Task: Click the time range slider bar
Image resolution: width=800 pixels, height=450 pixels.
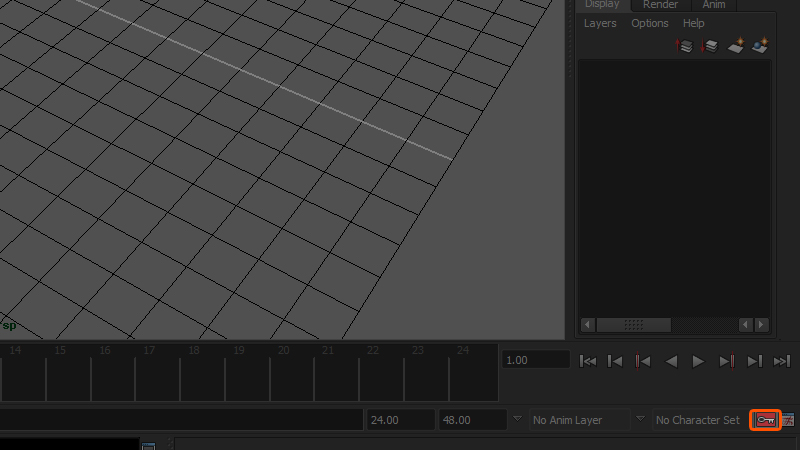Action: point(182,420)
